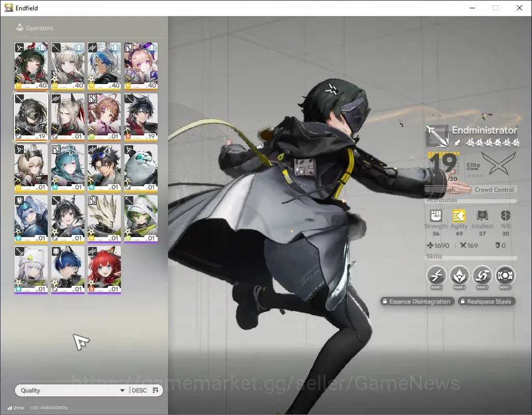Click the Intellect book attribute icon
Image resolution: width=532 pixels, height=415 pixels.
(x=482, y=215)
